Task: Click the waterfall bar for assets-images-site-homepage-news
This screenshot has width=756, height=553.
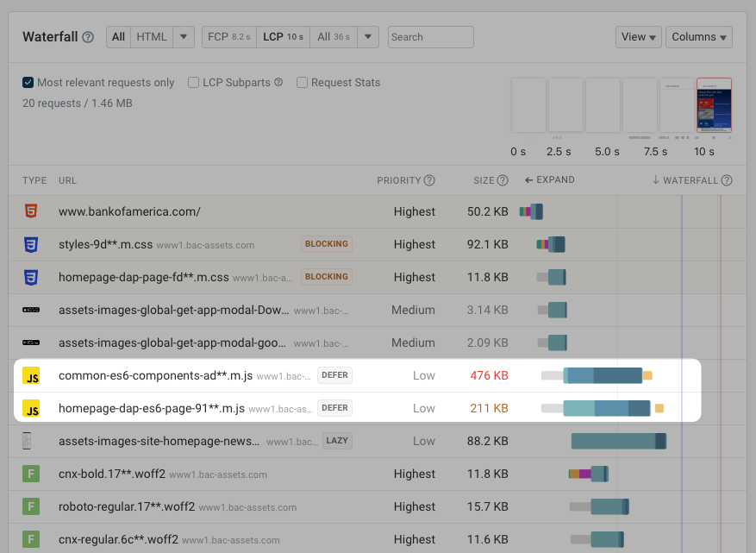Action: tap(617, 441)
